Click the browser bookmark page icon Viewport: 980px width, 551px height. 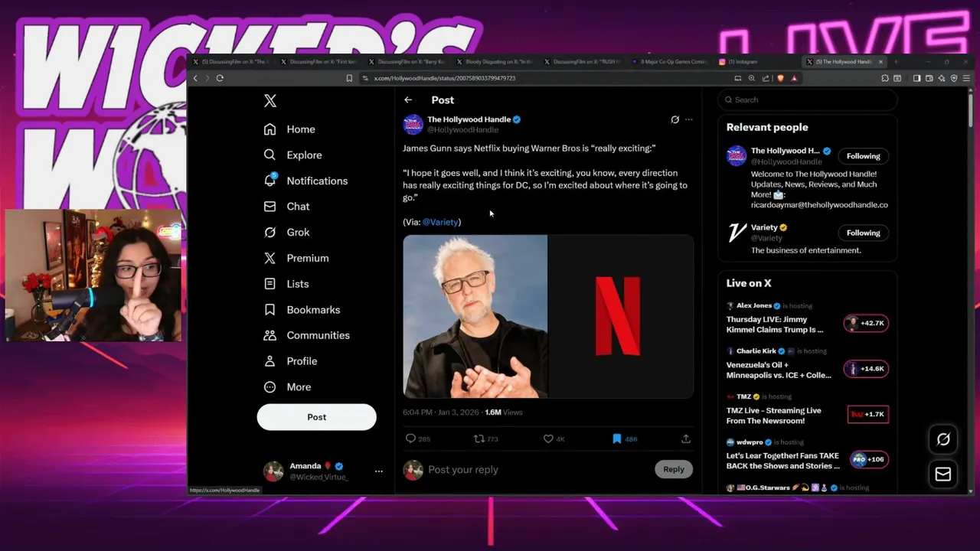[x=349, y=78]
